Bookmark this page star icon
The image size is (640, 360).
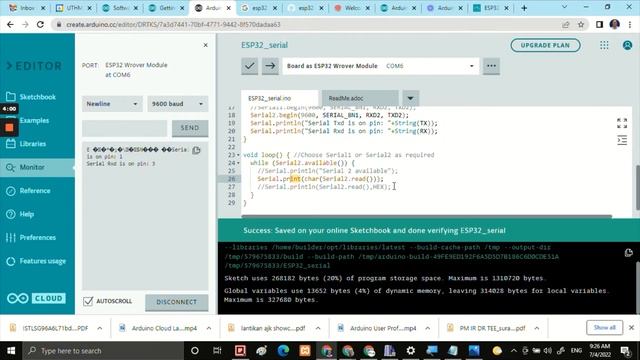(581, 24)
